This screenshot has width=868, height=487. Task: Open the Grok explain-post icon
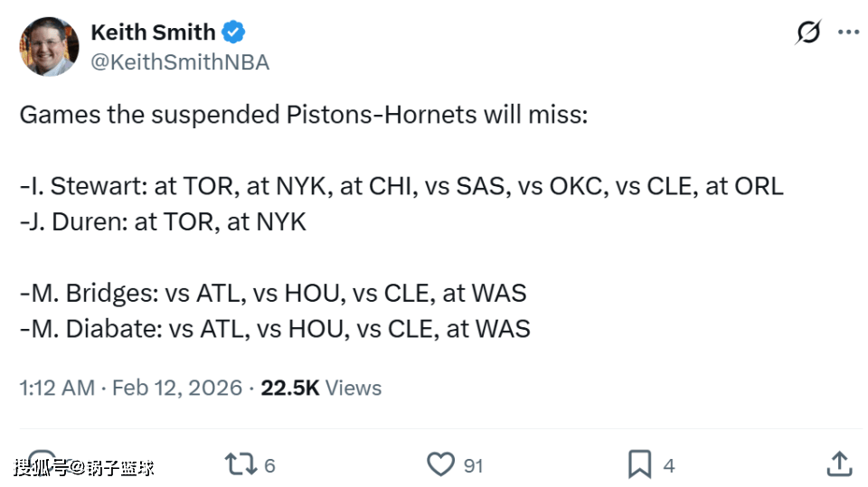pyautogui.click(x=808, y=33)
